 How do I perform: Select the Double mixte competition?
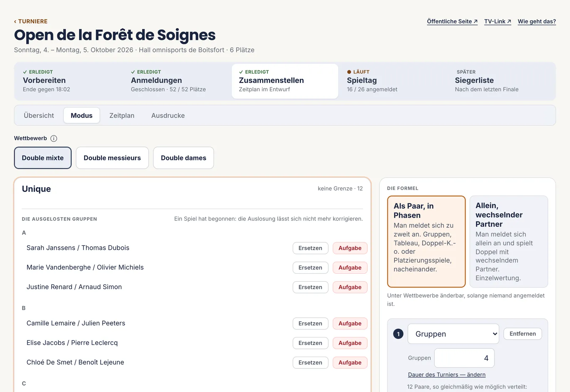tap(43, 158)
